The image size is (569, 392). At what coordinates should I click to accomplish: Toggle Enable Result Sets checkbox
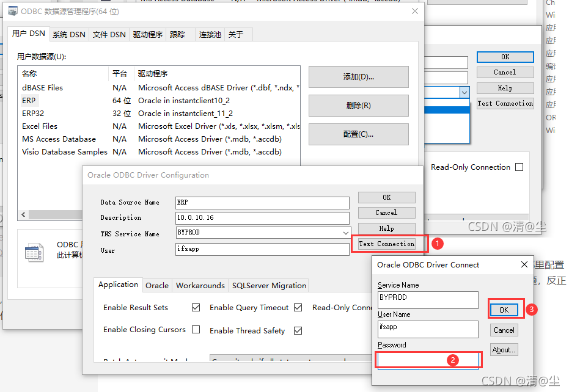click(x=196, y=308)
